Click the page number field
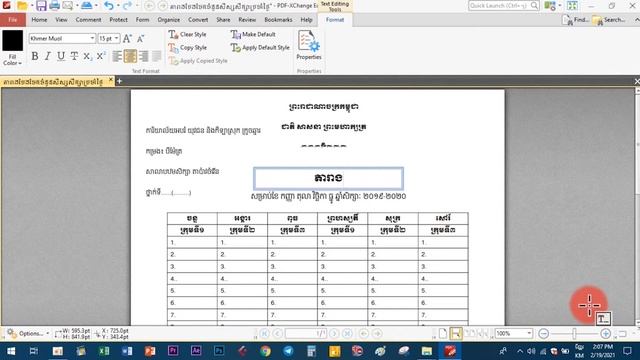640x360 pixels. 306,333
